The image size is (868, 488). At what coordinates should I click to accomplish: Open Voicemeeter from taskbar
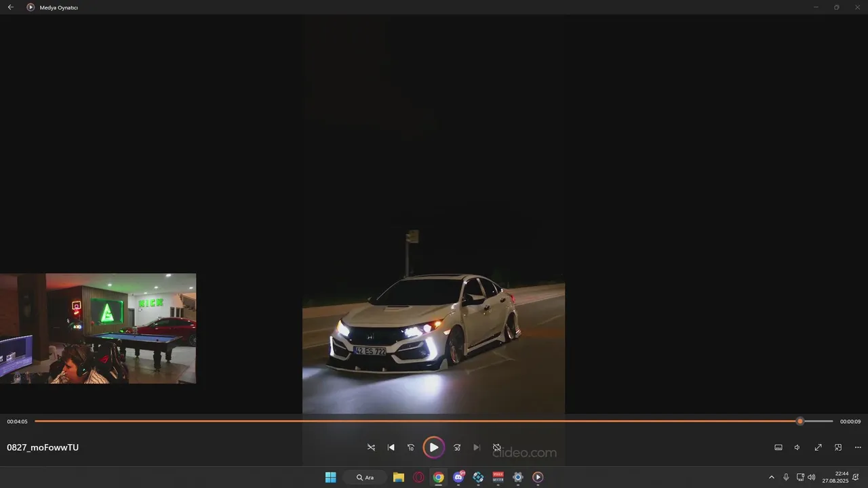[x=498, y=477]
